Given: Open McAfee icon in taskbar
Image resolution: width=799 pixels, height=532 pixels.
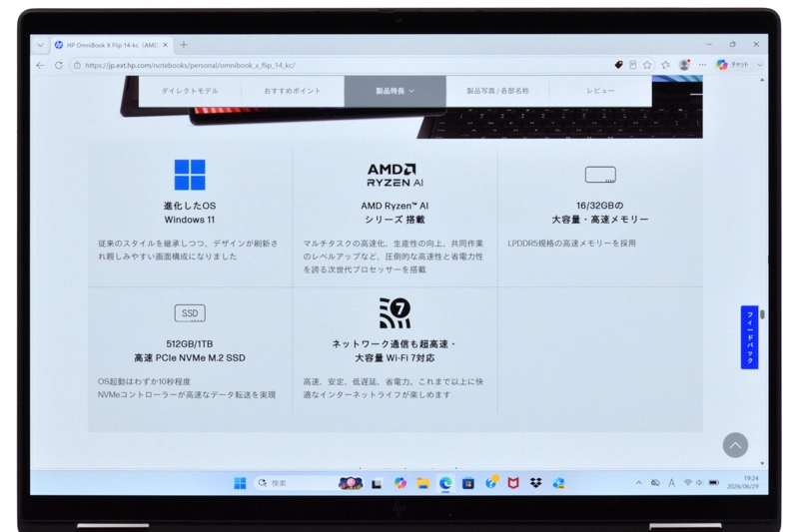Looking at the screenshot, I should [x=513, y=483].
